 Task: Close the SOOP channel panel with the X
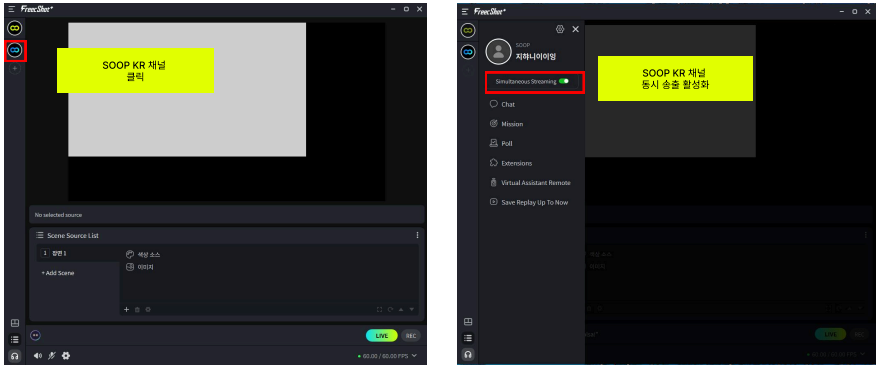(x=575, y=29)
